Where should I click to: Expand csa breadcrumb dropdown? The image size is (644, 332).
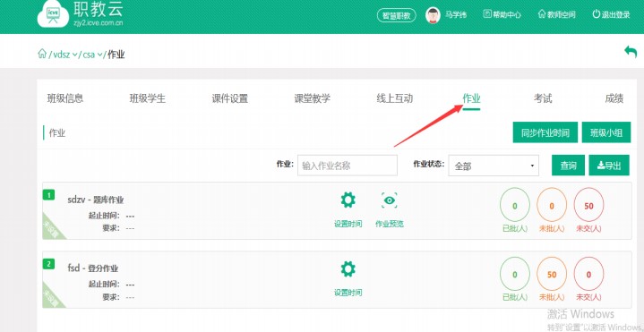(x=92, y=55)
